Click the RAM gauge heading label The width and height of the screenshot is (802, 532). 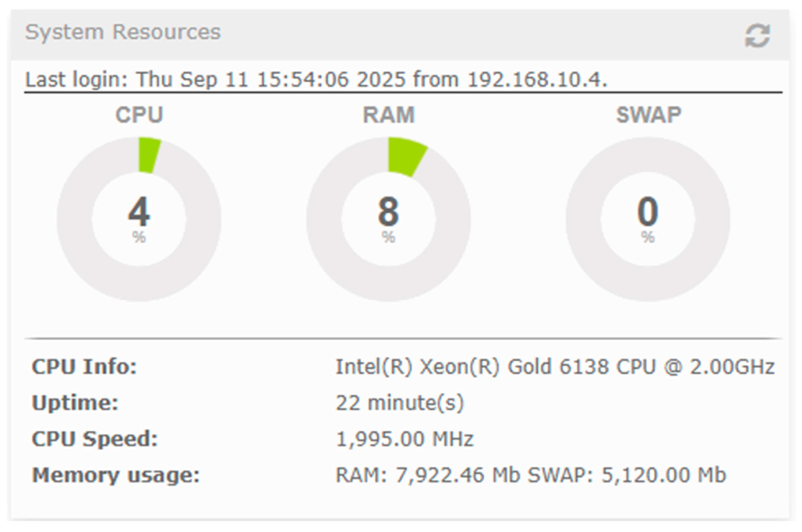pyautogui.click(x=389, y=115)
